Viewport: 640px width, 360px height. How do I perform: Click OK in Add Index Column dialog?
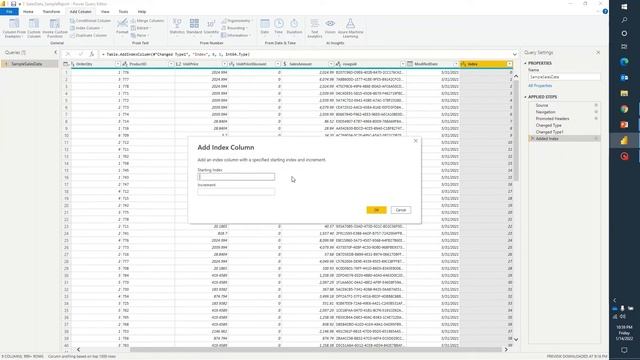(376, 210)
